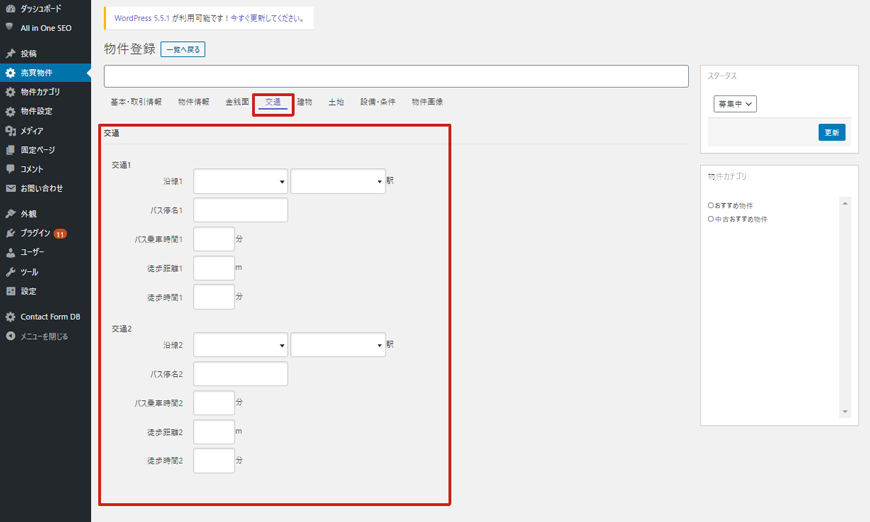
Task: Open the 沿線1 railway line dropdown
Action: [240, 181]
